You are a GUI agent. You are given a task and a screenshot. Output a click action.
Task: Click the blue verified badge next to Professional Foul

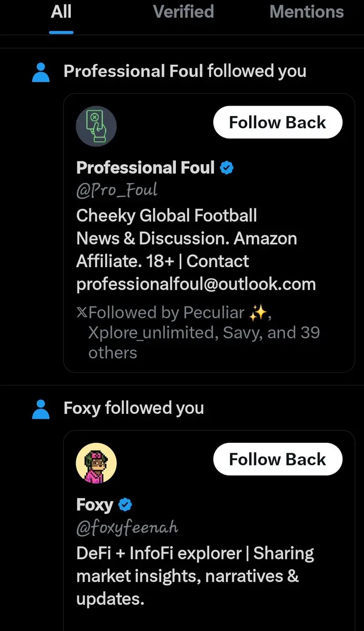point(227,168)
